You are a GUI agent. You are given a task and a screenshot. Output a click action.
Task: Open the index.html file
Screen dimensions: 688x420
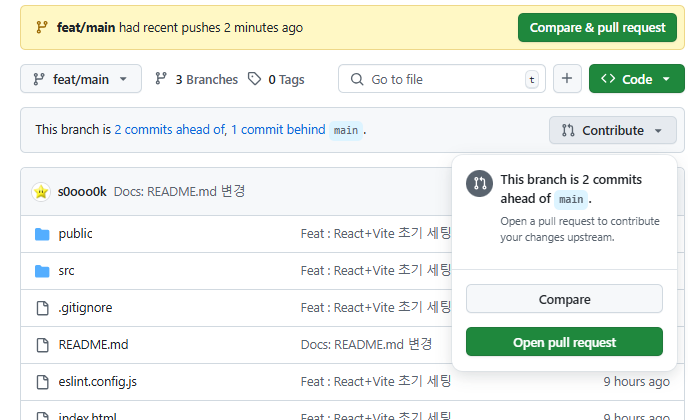click(87, 416)
